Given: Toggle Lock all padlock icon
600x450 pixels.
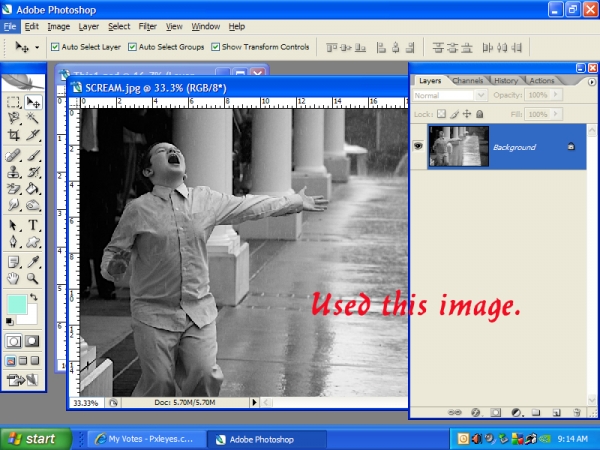Looking at the screenshot, I should coord(479,114).
